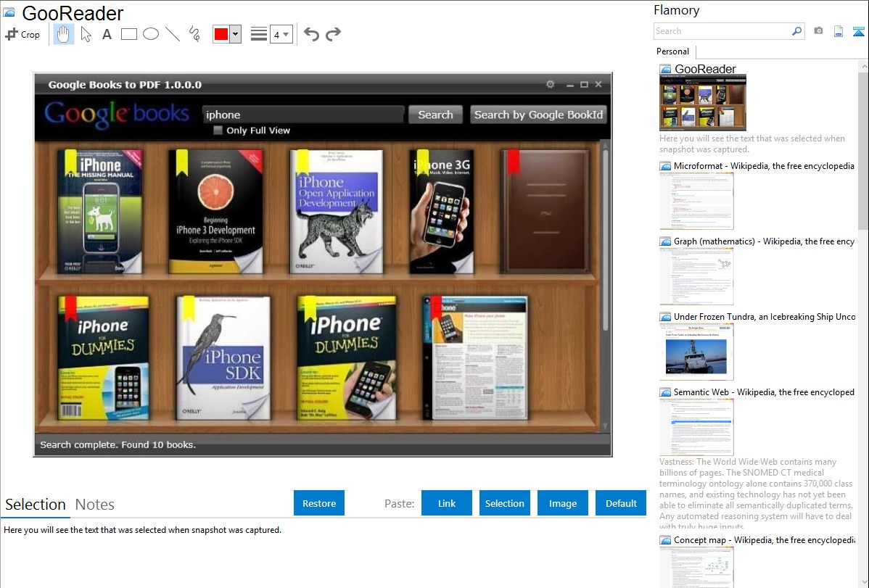Click the camera capture icon
The image size is (869, 588).
(818, 31)
